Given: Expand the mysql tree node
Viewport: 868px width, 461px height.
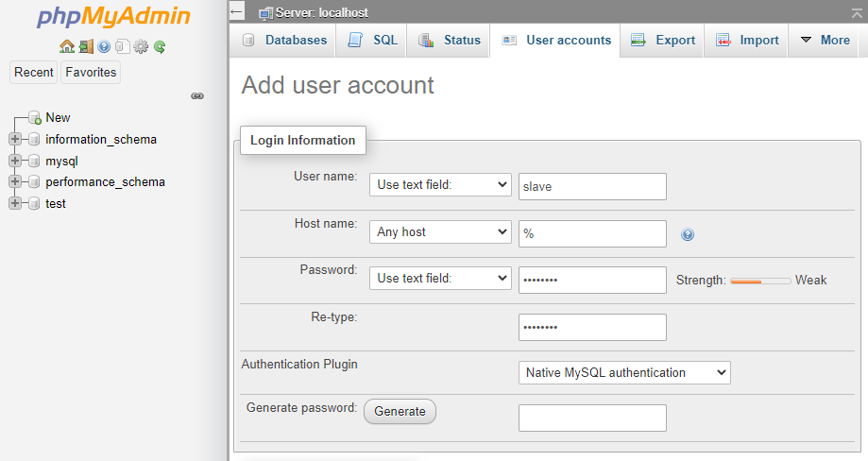Looking at the screenshot, I should 15,161.
